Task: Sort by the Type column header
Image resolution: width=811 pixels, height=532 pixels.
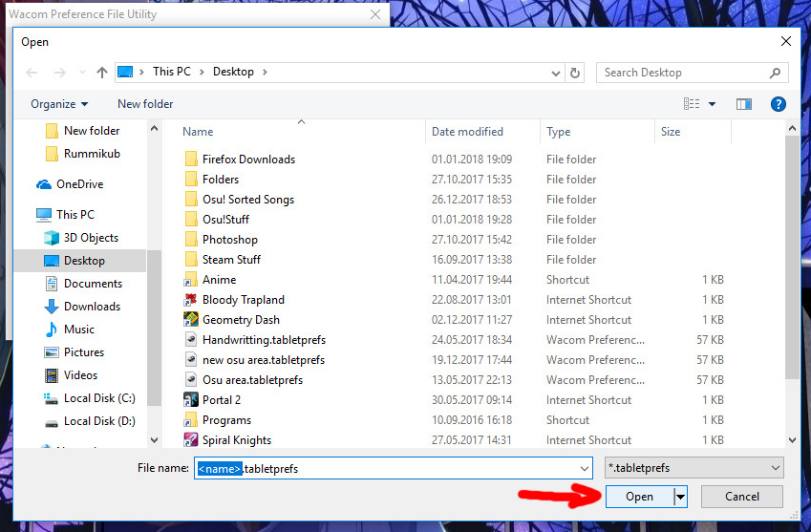Action: [559, 132]
